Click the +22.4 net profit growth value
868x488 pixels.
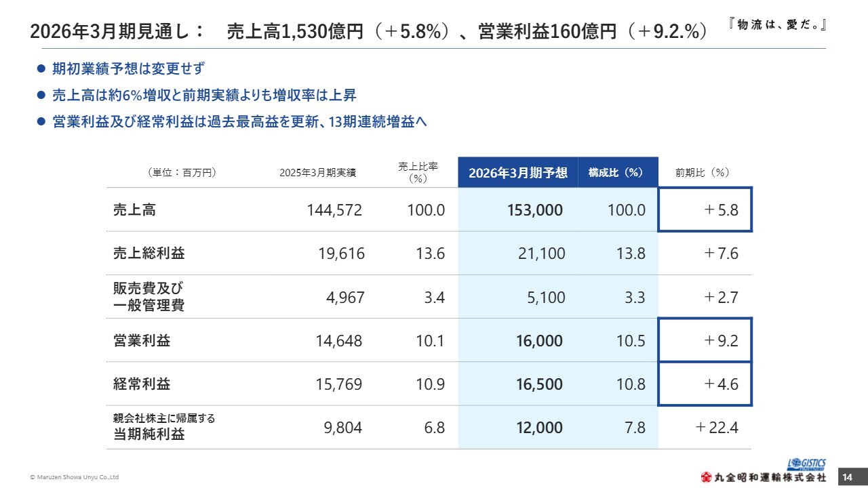pyautogui.click(x=716, y=427)
